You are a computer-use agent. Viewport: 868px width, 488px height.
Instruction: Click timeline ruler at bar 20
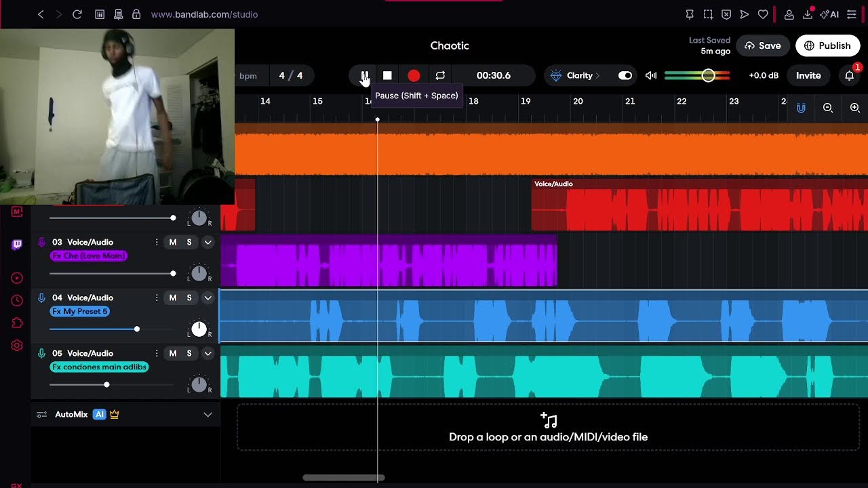578,101
